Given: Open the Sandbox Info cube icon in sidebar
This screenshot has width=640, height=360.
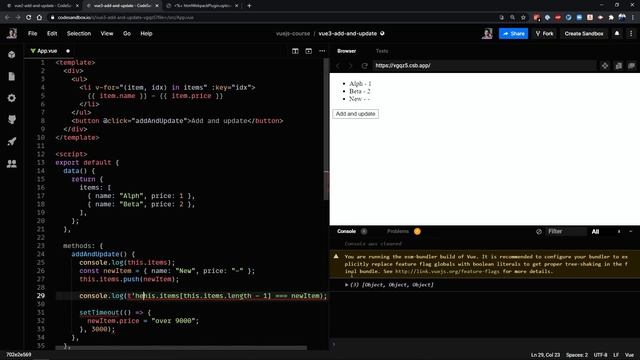Looking at the screenshot, I should (x=12, y=54).
